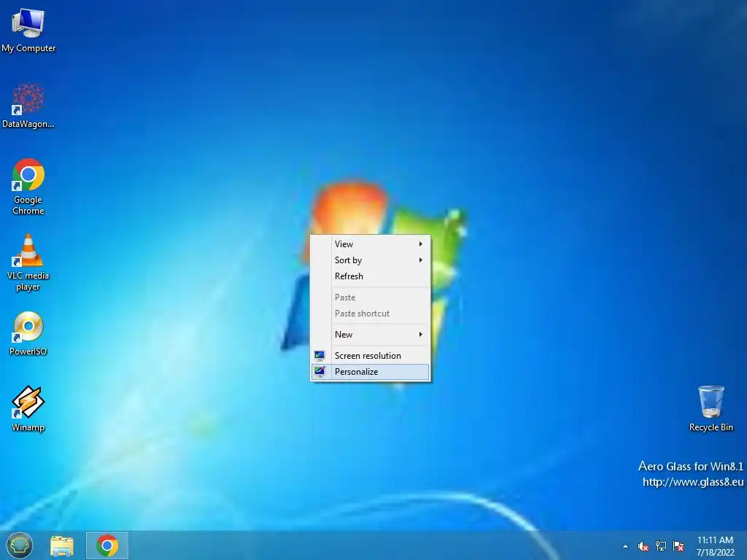The image size is (747, 560).
Task: Click the Paste shortcut menu entry
Action: pyautogui.click(x=371, y=314)
